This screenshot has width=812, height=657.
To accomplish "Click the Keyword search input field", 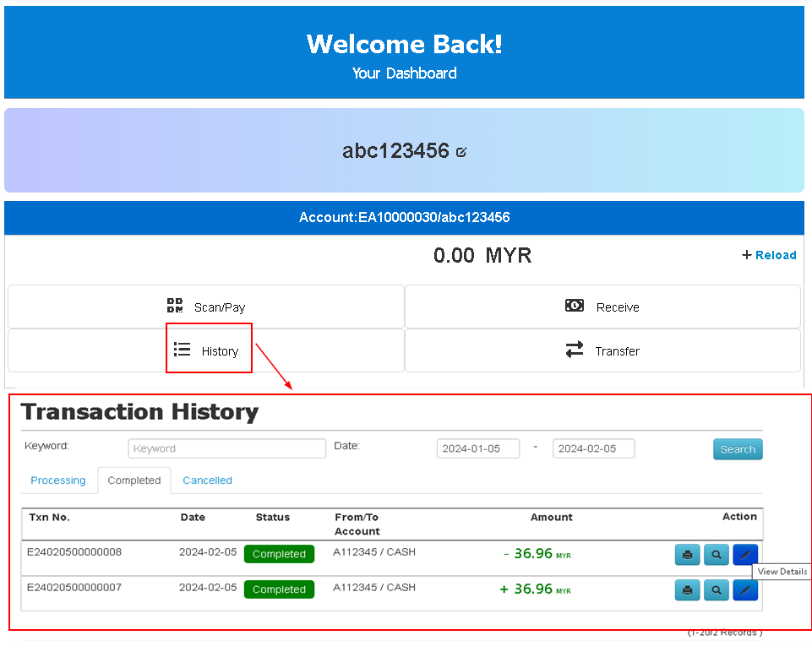I will (226, 448).
